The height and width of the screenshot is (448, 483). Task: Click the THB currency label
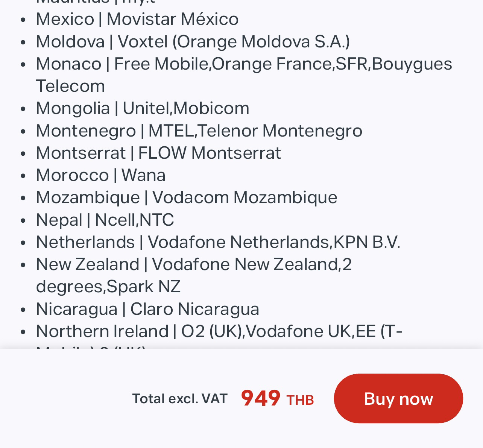pos(300,400)
